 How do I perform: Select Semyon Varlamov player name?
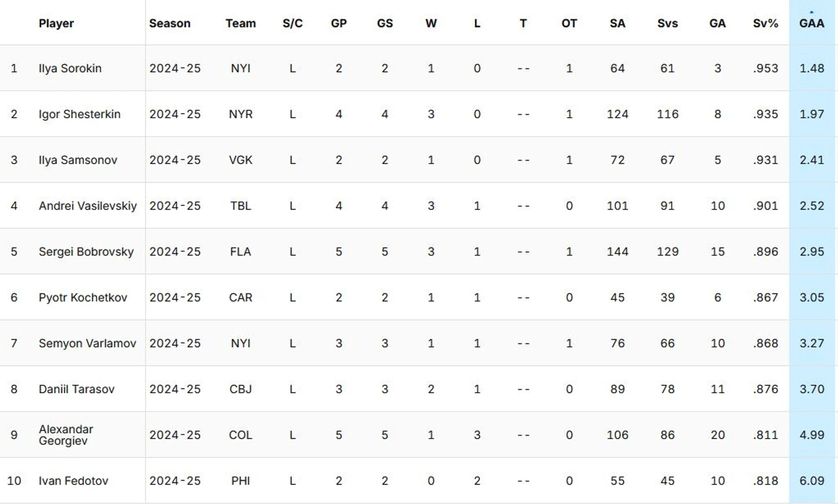(87, 343)
